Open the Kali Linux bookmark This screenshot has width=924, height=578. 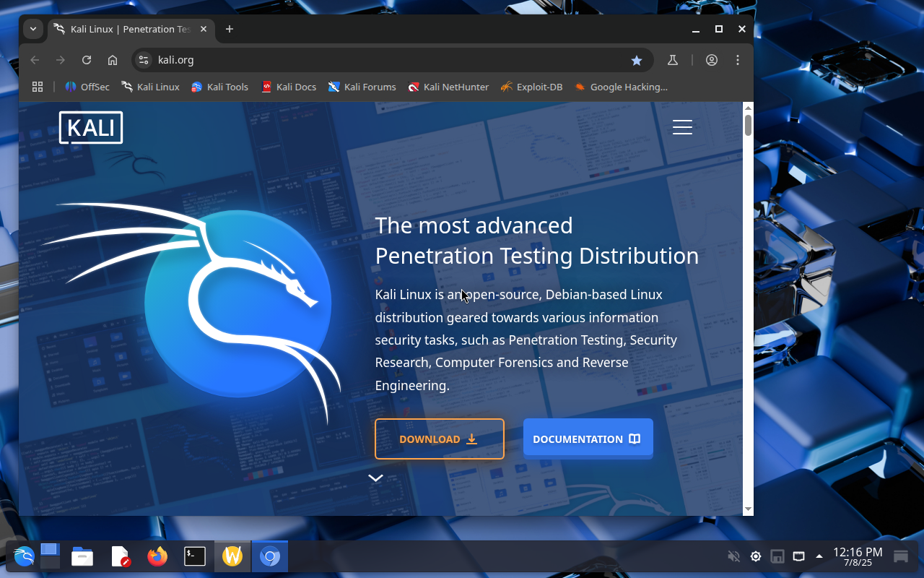pyautogui.click(x=150, y=87)
